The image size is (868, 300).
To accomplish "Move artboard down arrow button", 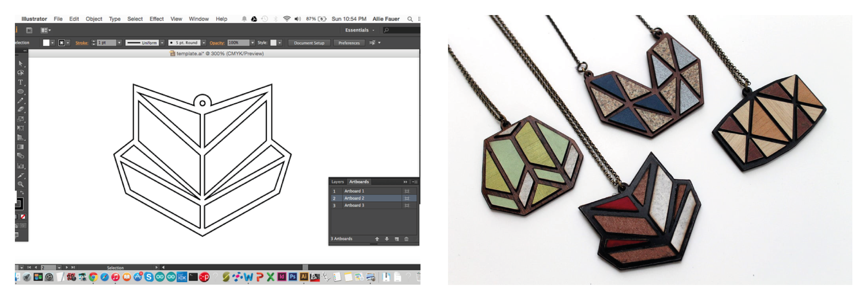I will 387,239.
